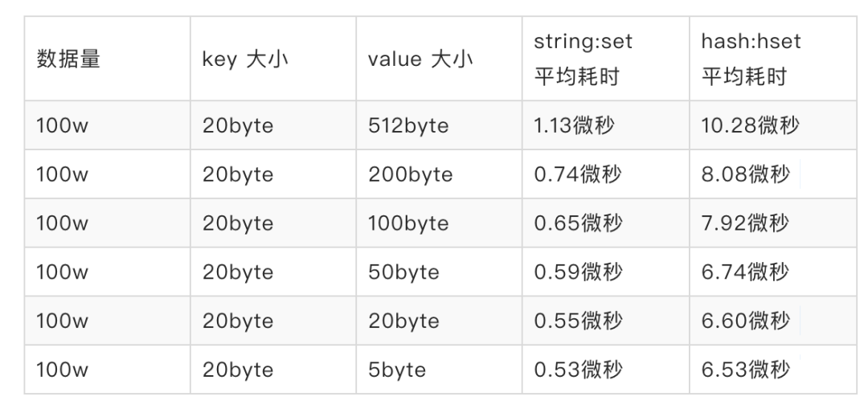Click the 5byte value cell

(x=397, y=370)
